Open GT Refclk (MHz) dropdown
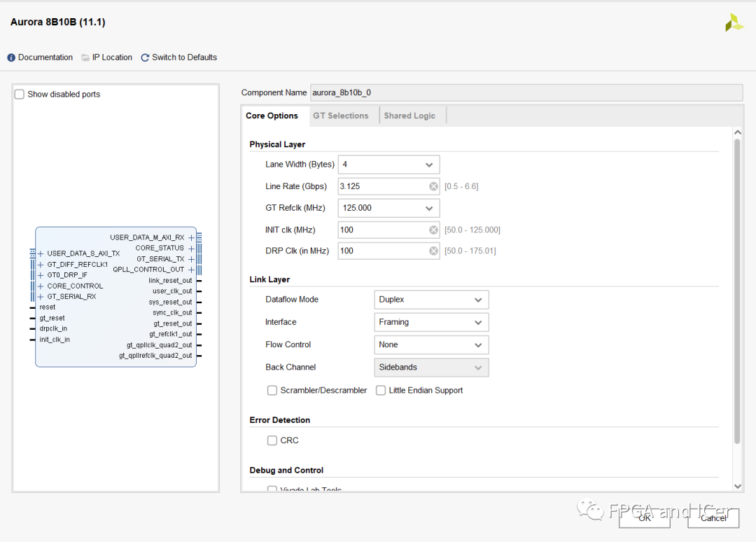756x542 pixels. 388,208
